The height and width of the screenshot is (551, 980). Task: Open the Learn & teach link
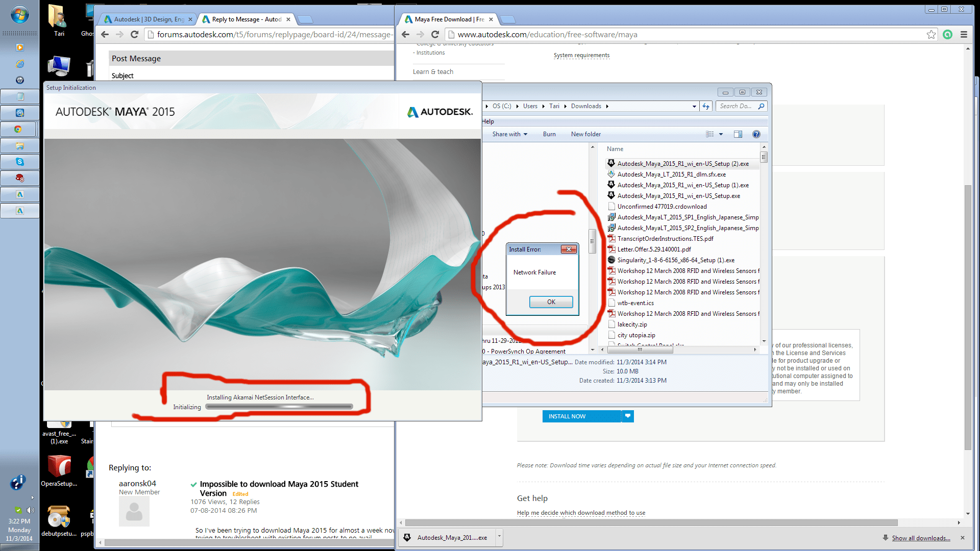(x=433, y=72)
